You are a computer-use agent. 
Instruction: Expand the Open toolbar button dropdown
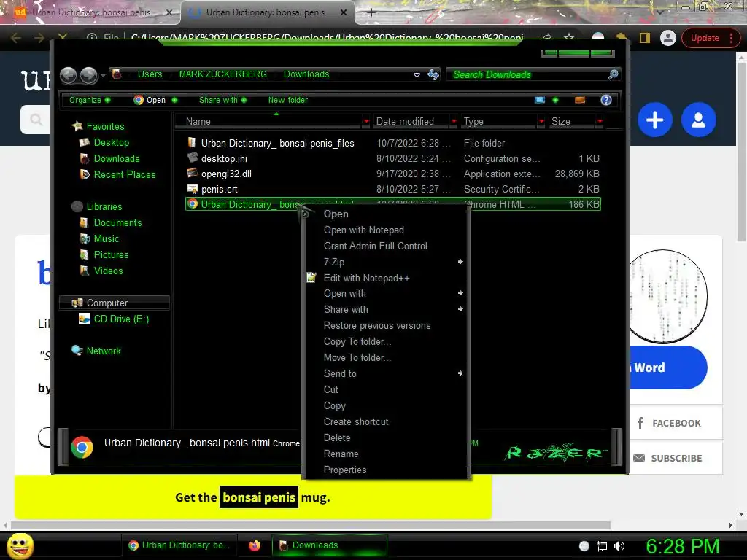[174, 100]
